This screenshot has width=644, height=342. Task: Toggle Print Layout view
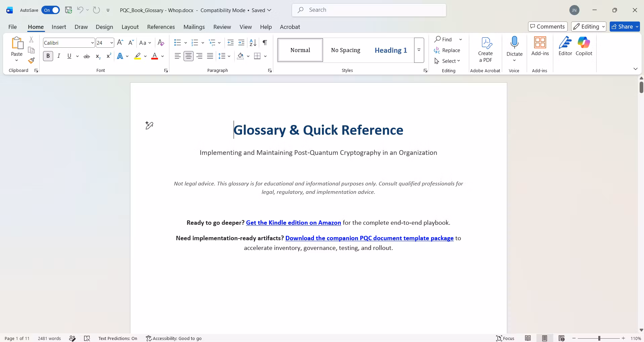(x=545, y=338)
